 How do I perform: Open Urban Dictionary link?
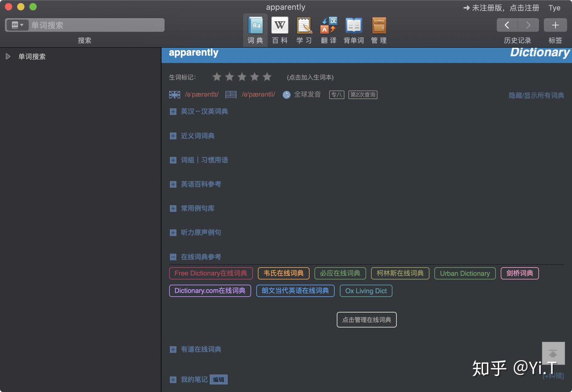pyautogui.click(x=465, y=273)
